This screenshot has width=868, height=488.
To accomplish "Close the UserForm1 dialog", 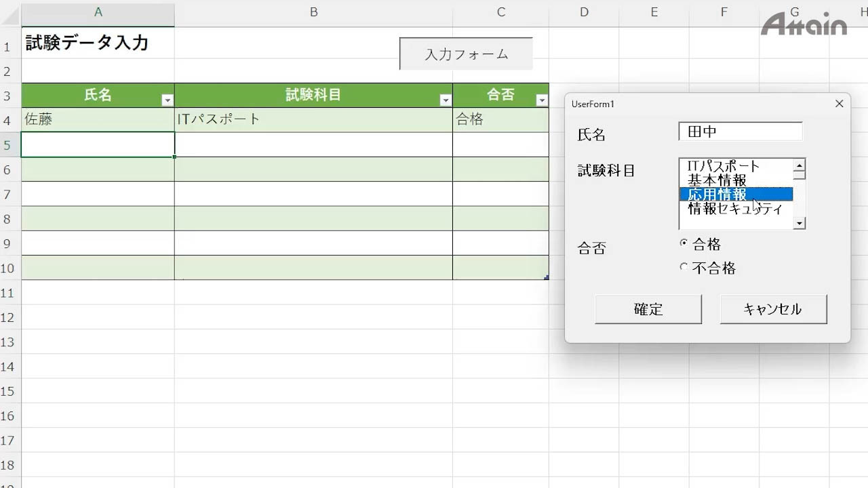I will 839,104.
